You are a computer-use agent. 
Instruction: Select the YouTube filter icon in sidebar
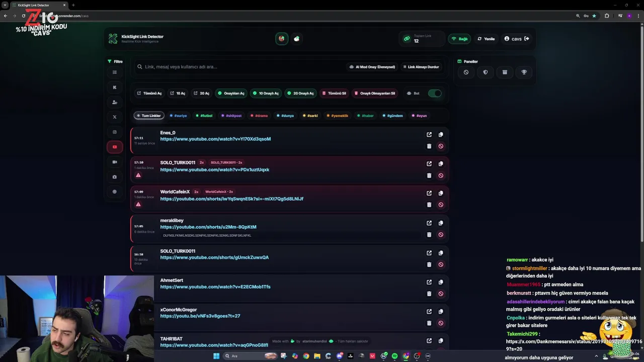(115, 147)
